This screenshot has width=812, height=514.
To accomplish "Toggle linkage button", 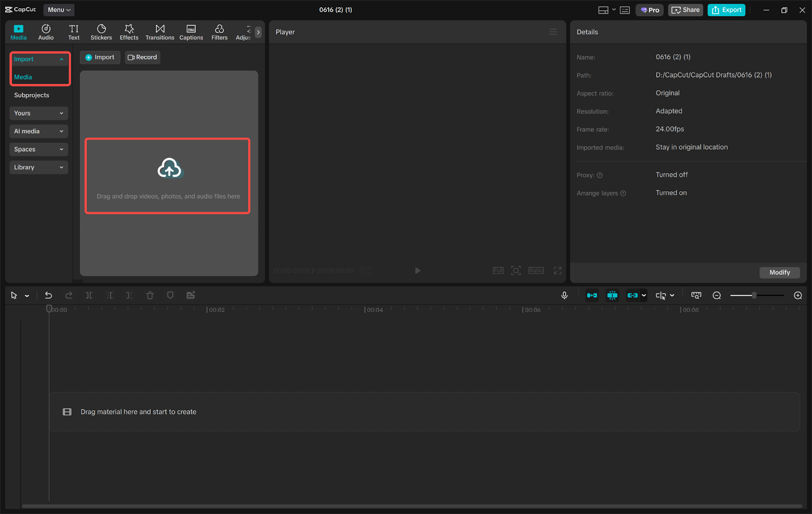I will [x=632, y=295].
